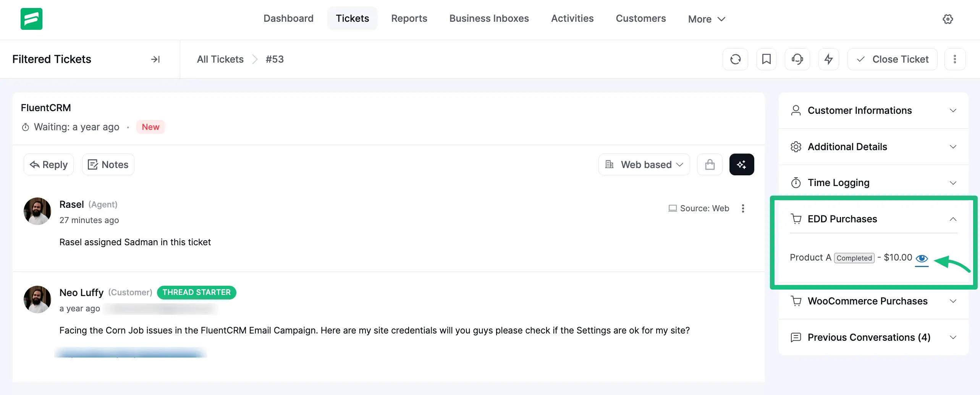Image resolution: width=980 pixels, height=395 pixels.
Task: Switch to the Tickets tab
Action: [352, 18]
